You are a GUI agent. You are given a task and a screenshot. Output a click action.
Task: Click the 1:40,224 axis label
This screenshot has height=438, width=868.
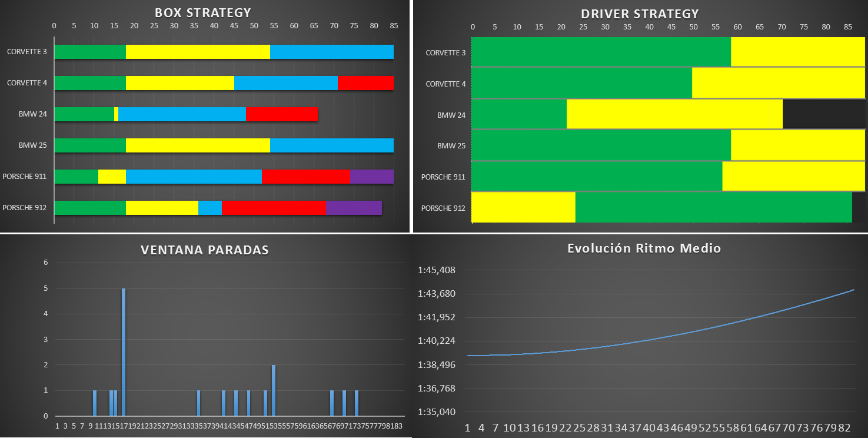(x=436, y=341)
